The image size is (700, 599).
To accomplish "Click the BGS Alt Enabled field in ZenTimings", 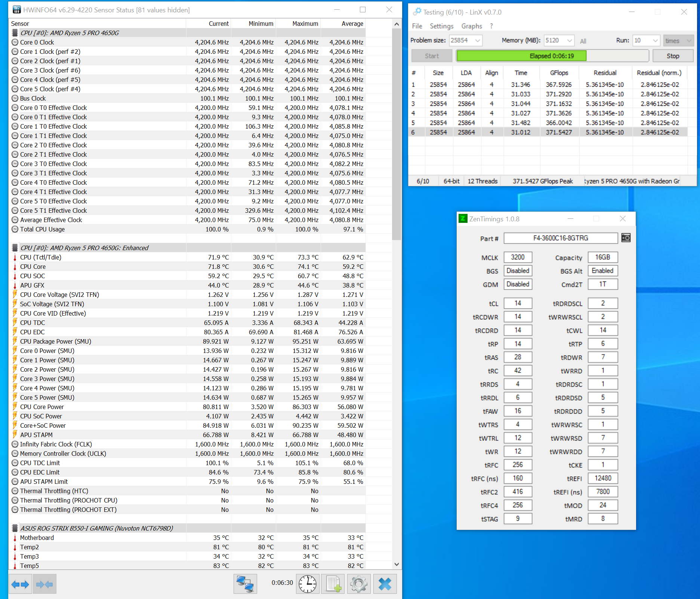I will click(603, 271).
